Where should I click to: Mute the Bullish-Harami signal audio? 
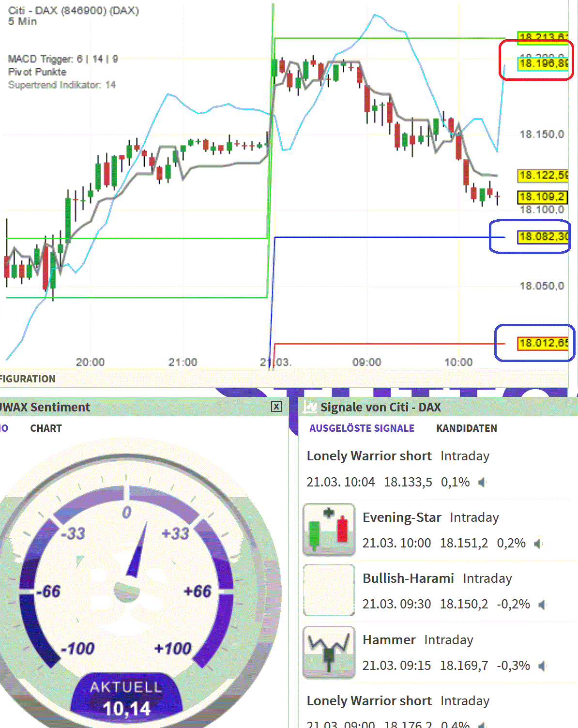pyautogui.click(x=542, y=604)
